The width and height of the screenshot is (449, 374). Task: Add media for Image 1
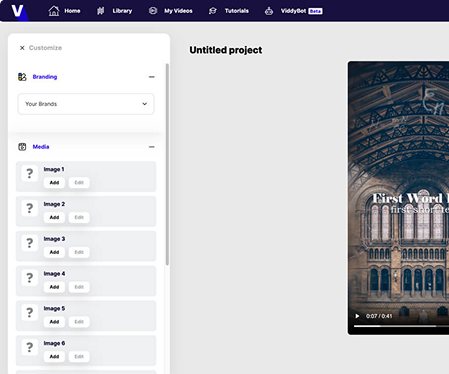coord(54,183)
